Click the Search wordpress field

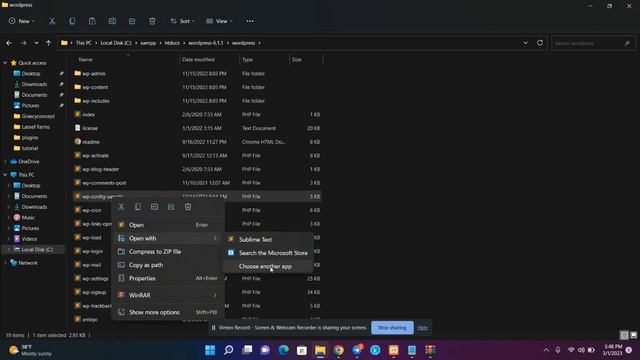(x=593, y=43)
